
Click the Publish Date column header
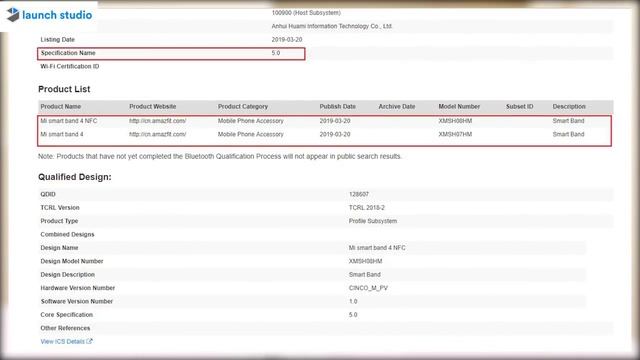pos(338,107)
